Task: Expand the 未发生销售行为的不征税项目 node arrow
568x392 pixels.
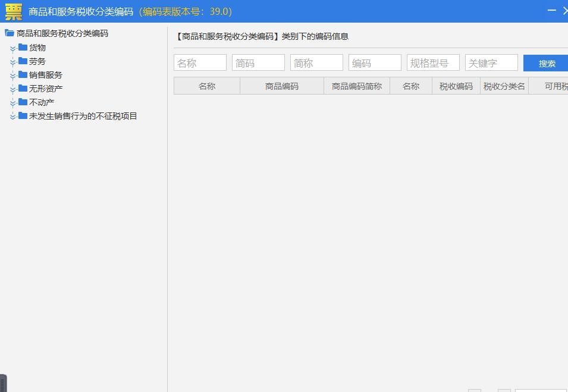Action: pos(13,117)
